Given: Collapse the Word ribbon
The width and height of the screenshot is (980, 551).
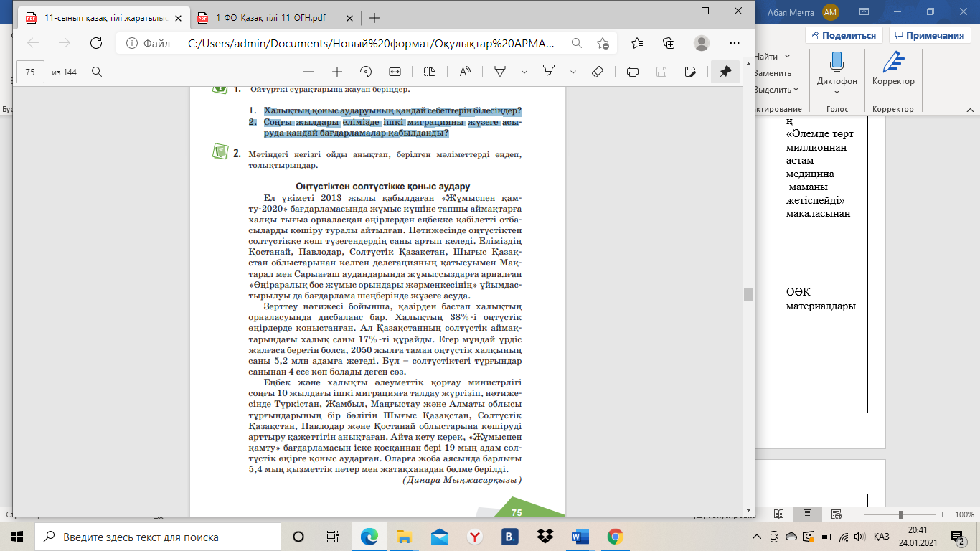Looking at the screenshot, I should point(969,110).
